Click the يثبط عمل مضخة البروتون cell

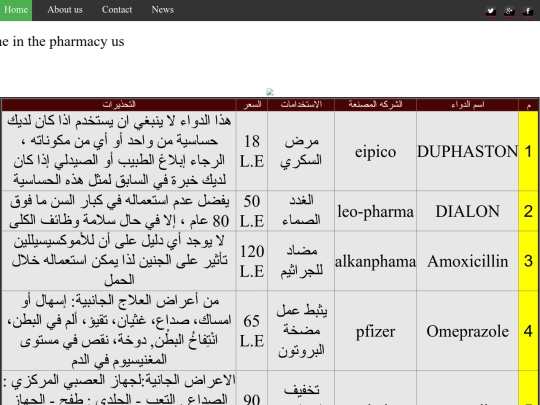301,331
